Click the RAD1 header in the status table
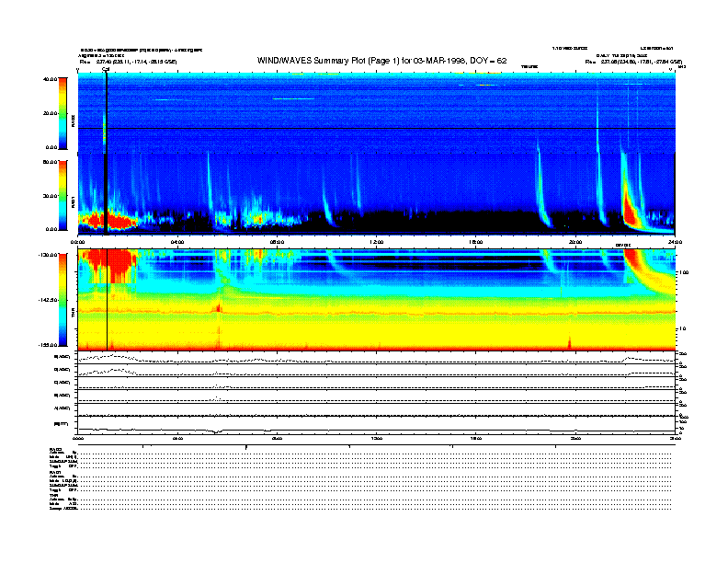 54,472
